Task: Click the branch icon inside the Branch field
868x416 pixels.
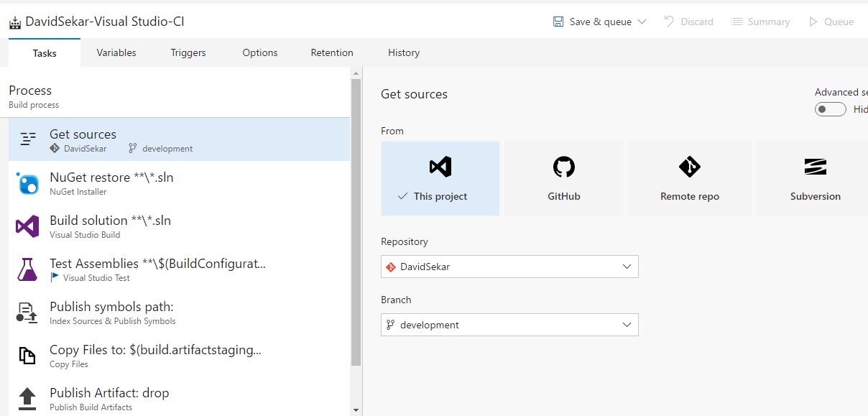Action: click(x=391, y=325)
